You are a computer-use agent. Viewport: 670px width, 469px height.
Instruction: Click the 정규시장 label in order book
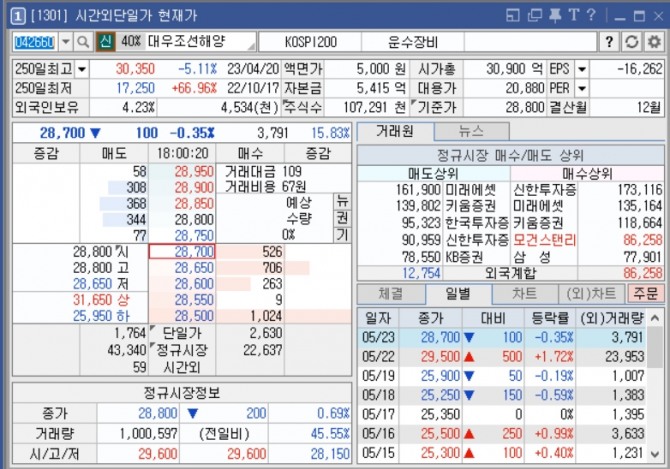tap(182, 350)
